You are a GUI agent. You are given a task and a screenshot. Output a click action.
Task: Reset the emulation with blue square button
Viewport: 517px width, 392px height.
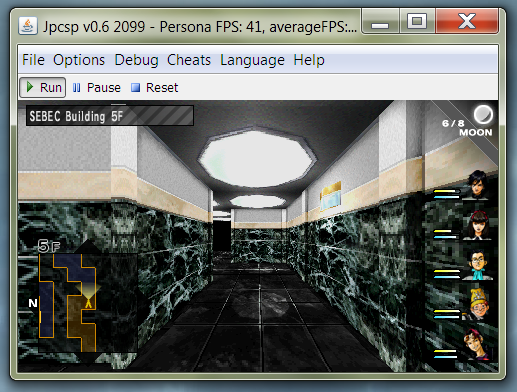tap(154, 88)
